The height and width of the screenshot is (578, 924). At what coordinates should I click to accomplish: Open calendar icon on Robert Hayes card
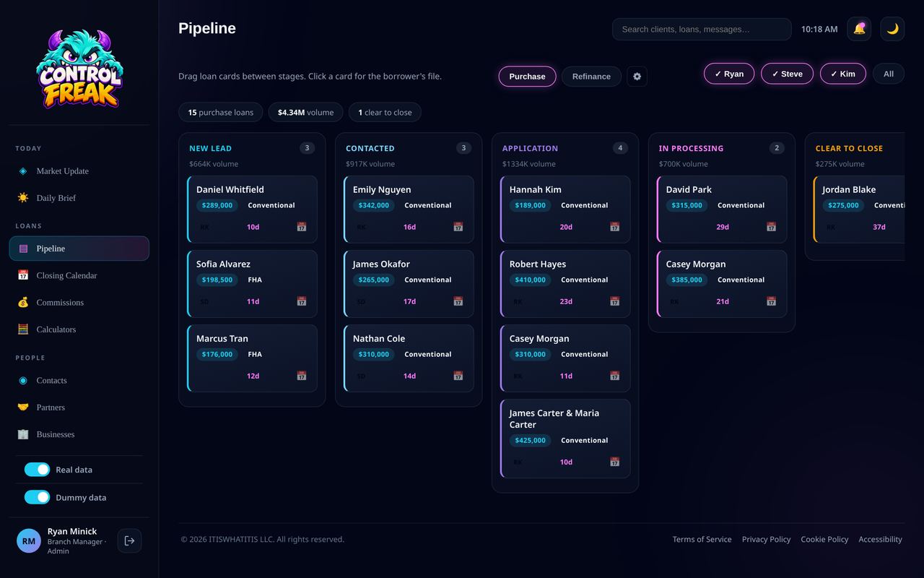(614, 301)
